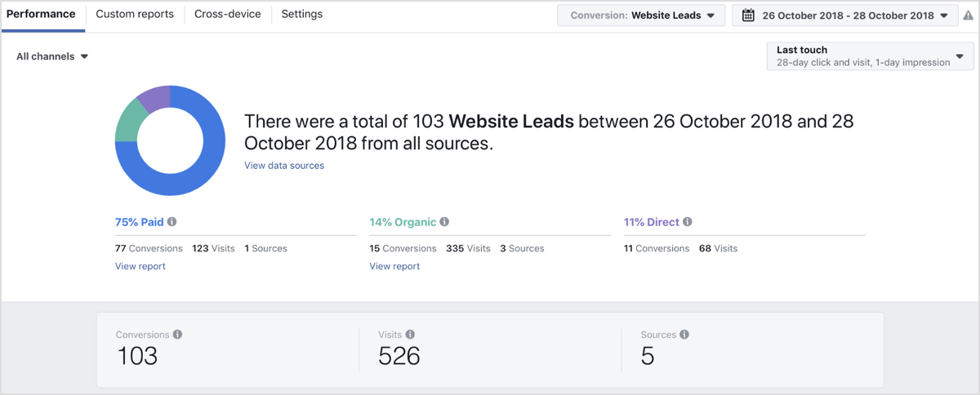Switch to the Cross-device tab
The width and height of the screenshot is (980, 395).
[x=228, y=15]
